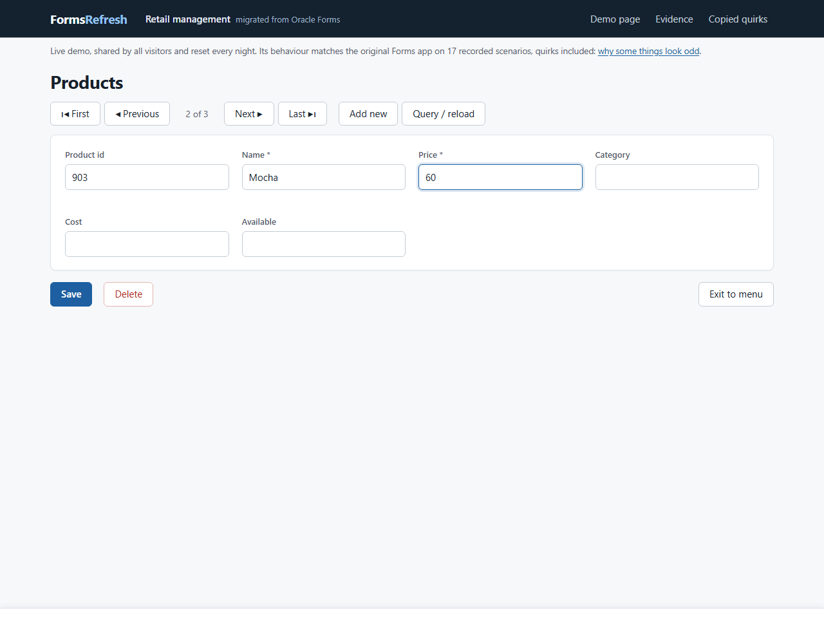Open the Demo page nav link
This screenshot has height=644, width=824.
615,19
